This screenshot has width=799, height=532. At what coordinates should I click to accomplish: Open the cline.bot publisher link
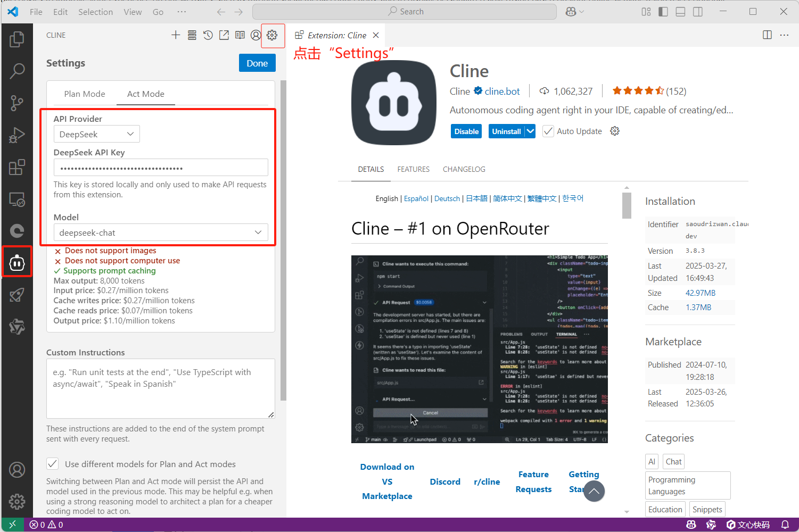tap(502, 91)
